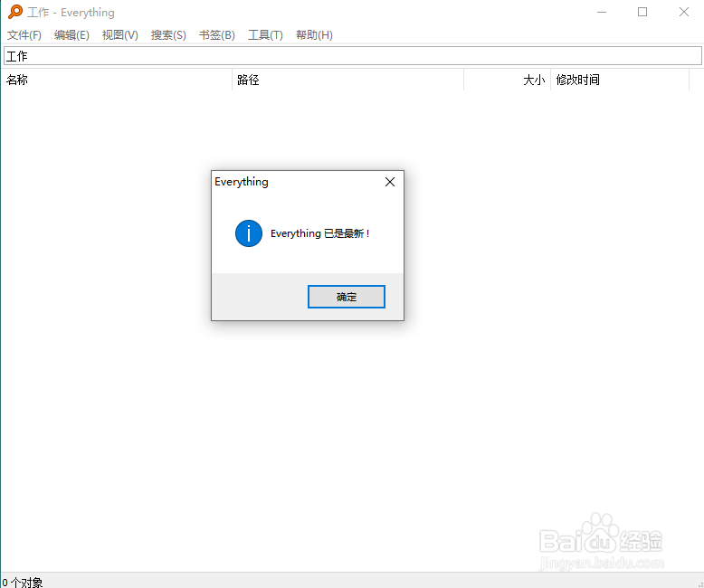Screen dimensions: 704x588
Task: Open the 搜索(S) menu
Action: (168, 35)
